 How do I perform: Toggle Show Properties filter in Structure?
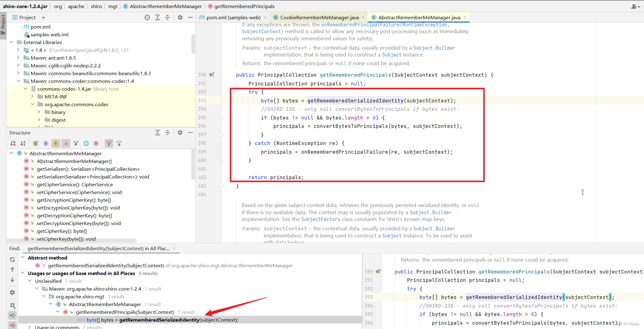tap(46, 143)
